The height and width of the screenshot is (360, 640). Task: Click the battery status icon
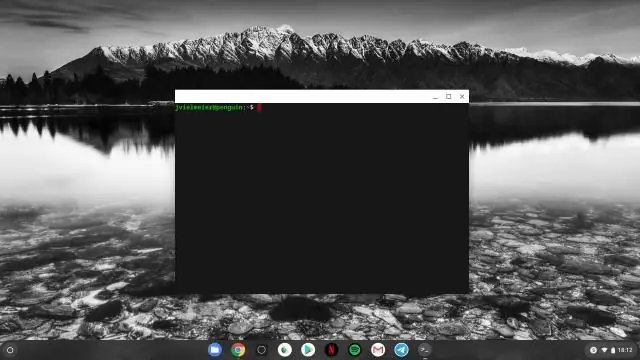[x=613, y=350]
